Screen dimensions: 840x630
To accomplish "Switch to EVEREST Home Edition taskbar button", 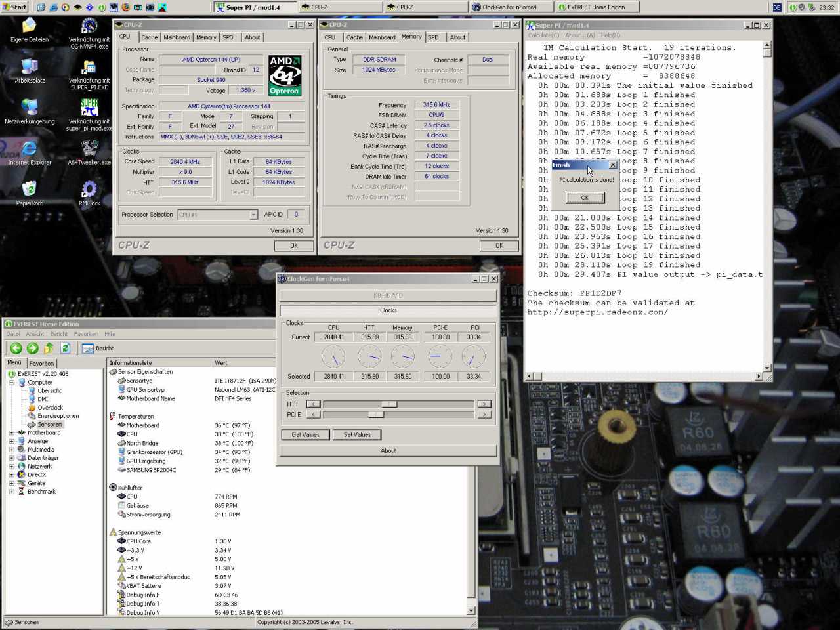I will tap(597, 7).
